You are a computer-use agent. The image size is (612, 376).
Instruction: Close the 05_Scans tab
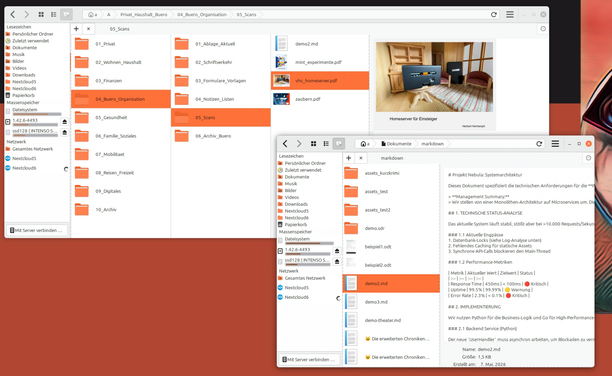(89, 29)
